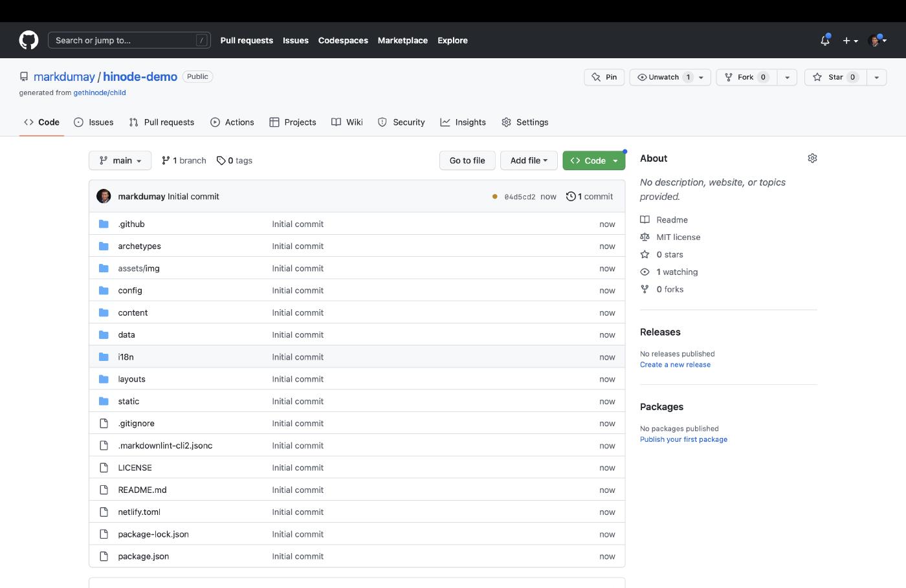Image resolution: width=906 pixels, height=588 pixels.
Task: Switch to the Actions tab
Action: point(232,122)
